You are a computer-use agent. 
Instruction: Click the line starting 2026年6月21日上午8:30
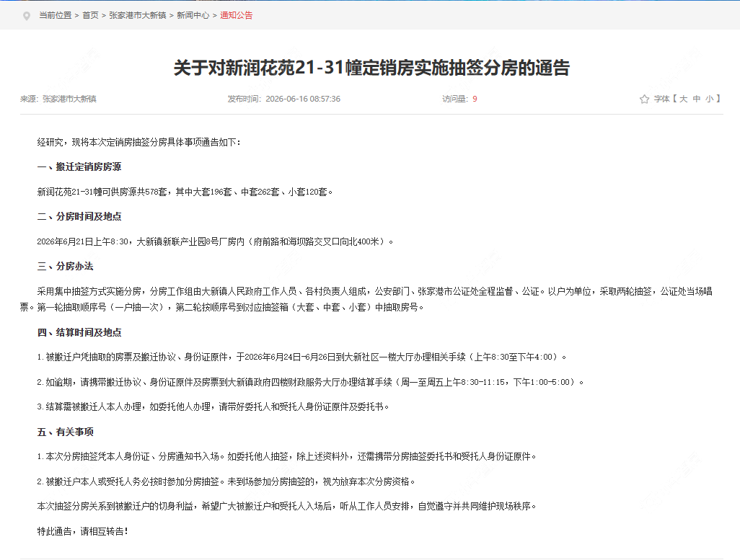point(215,241)
